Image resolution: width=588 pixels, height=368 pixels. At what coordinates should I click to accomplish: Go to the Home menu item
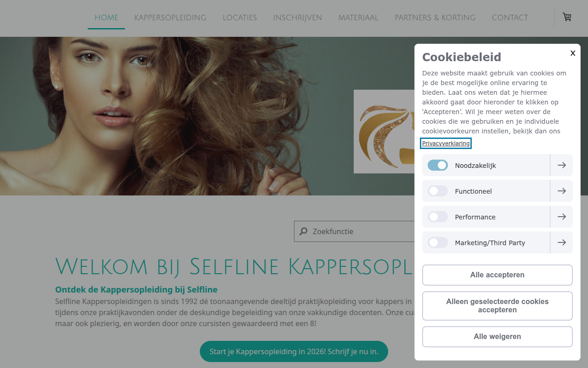pyautogui.click(x=106, y=18)
